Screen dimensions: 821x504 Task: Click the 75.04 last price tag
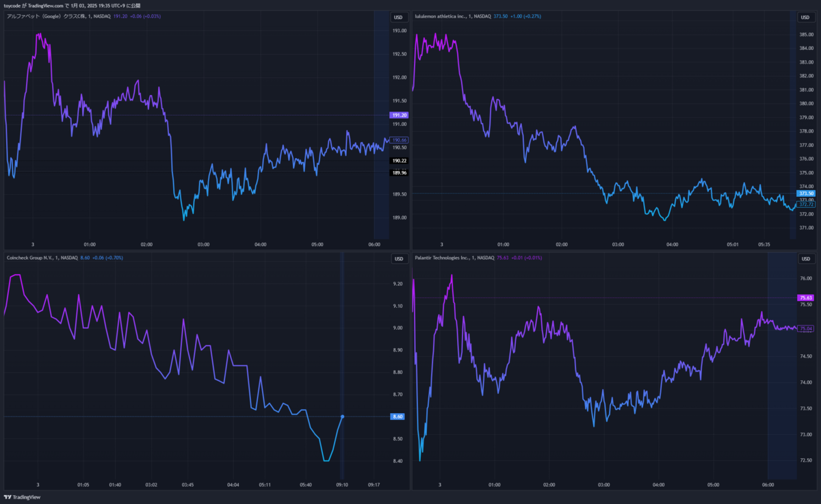(x=807, y=329)
